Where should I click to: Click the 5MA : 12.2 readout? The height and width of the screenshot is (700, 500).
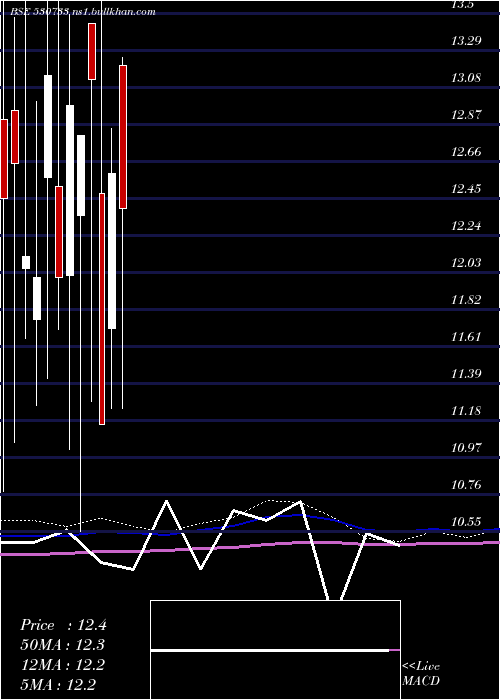point(58,684)
